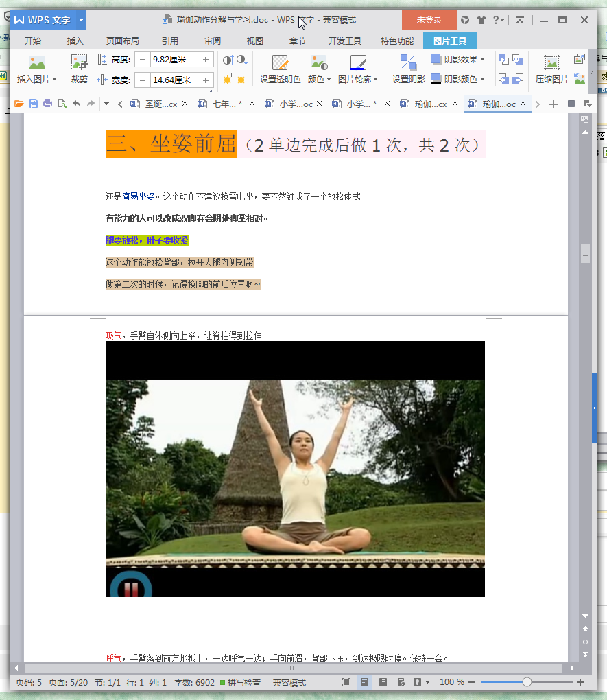Click the zoom slider handle
The width and height of the screenshot is (607, 700).
[527, 681]
